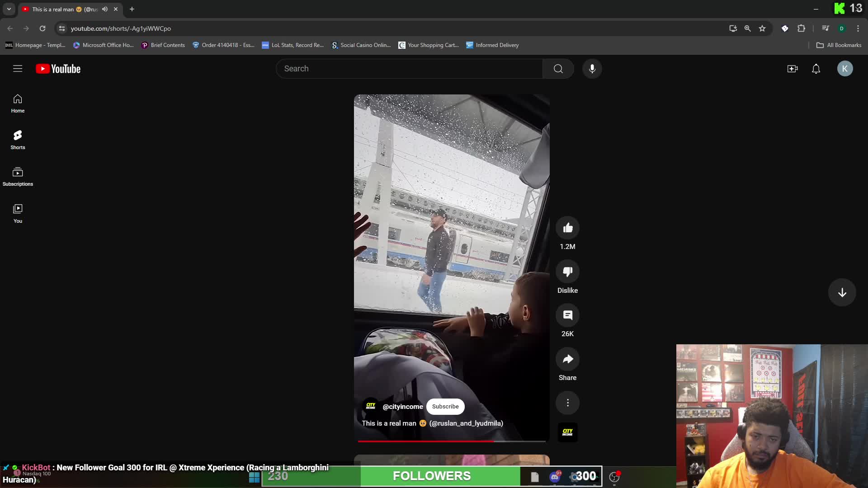The image size is (868, 488).
Task: Like this Short with thumbs up
Action: [568, 228]
